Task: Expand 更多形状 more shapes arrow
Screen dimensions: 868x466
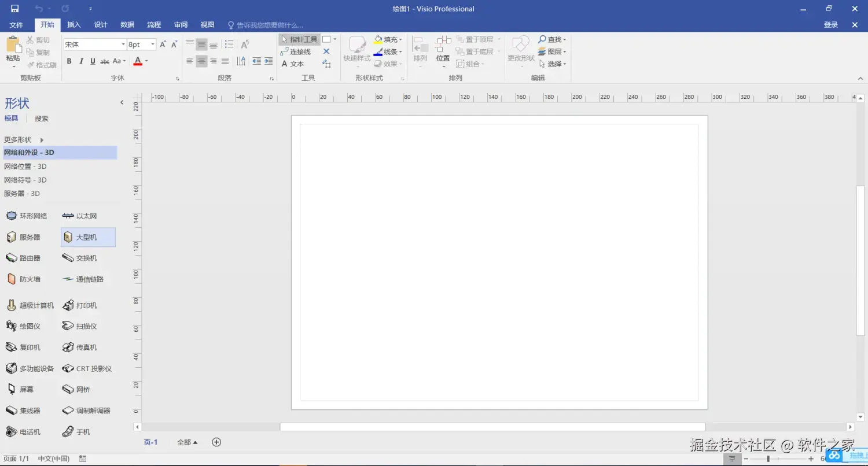Action: [42, 140]
